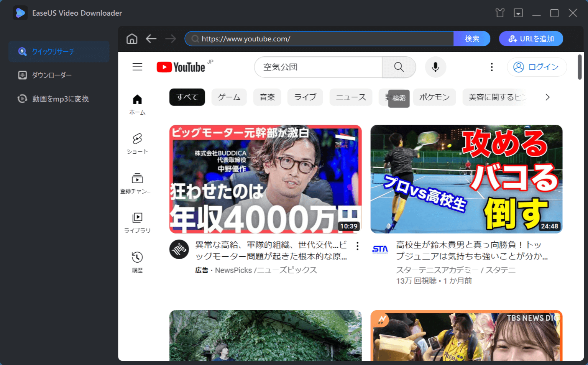588x365 pixels.
Task: Select the ポケモン filter chip
Action: point(434,97)
